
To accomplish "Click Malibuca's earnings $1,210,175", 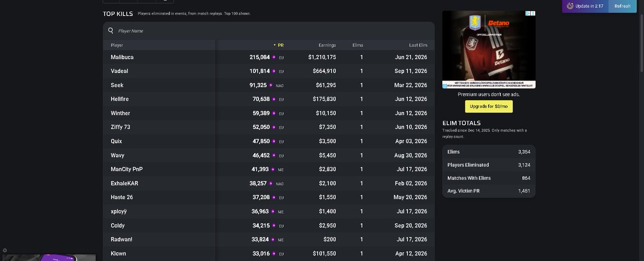I will [322, 57].
